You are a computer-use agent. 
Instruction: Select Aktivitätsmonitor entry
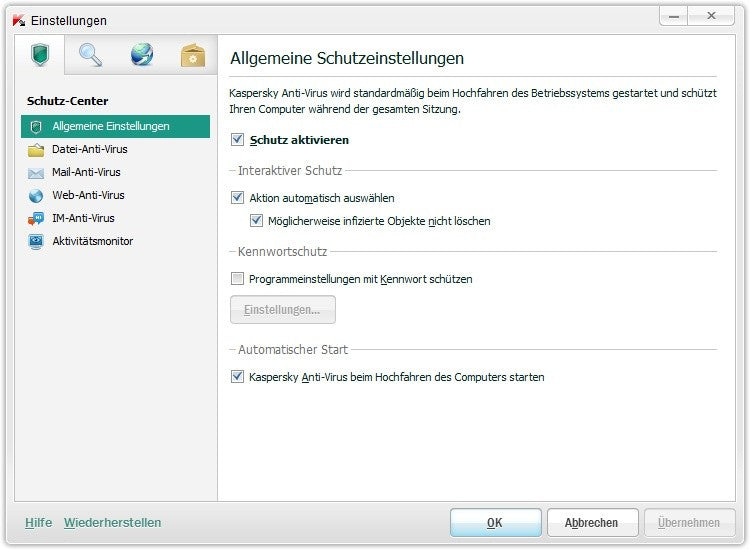click(x=92, y=241)
